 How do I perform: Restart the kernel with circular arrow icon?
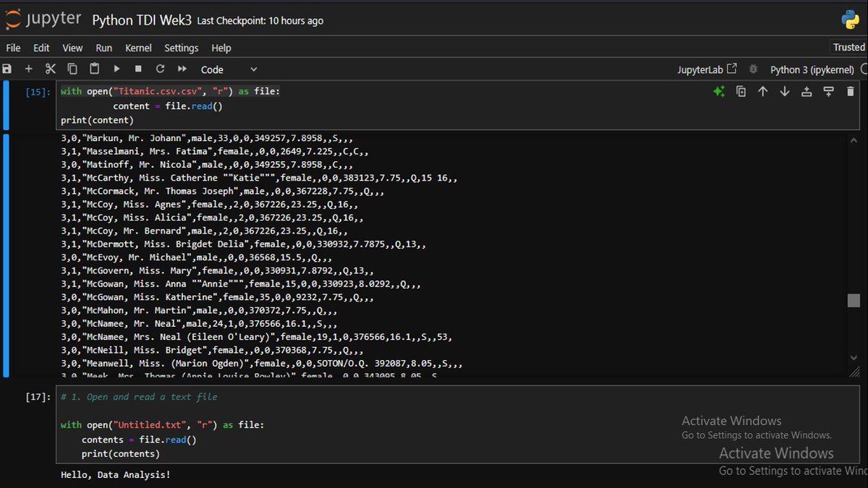pyautogui.click(x=160, y=69)
